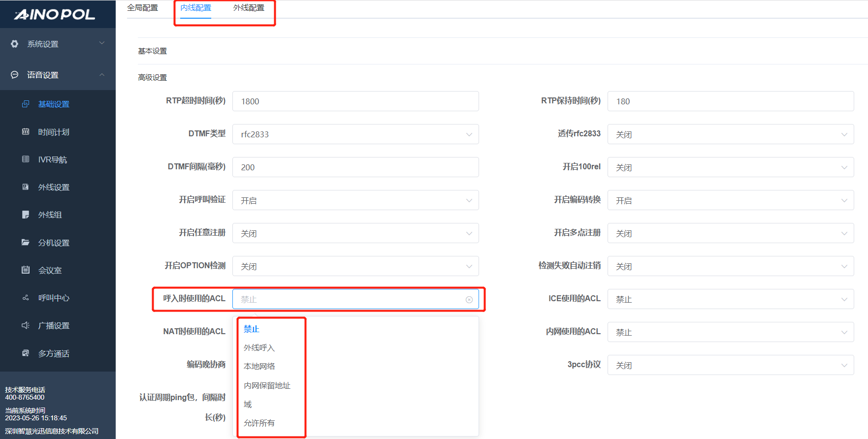Click the speech bubble icon beside 语音设置
Image resolution: width=868 pixels, height=439 pixels.
tap(15, 75)
